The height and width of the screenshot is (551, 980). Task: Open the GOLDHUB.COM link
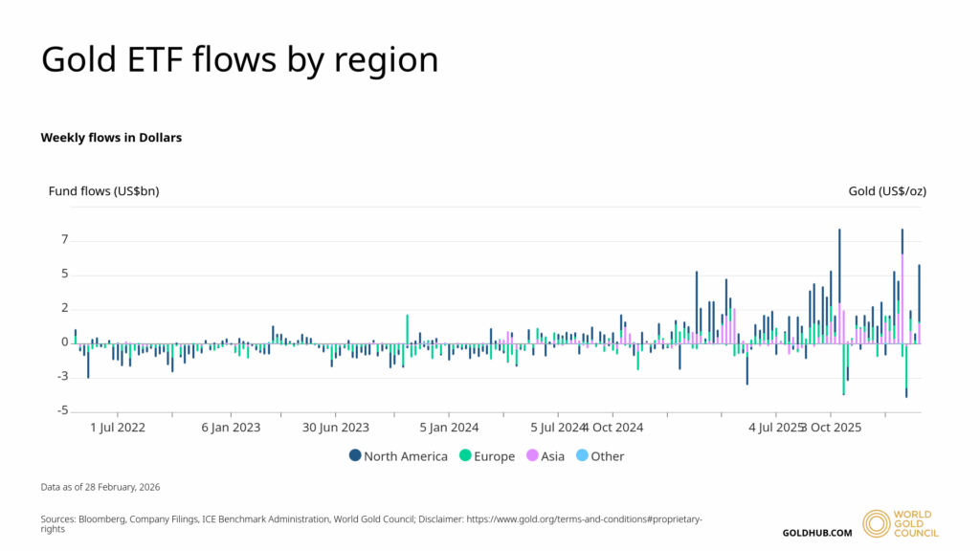pos(816,532)
